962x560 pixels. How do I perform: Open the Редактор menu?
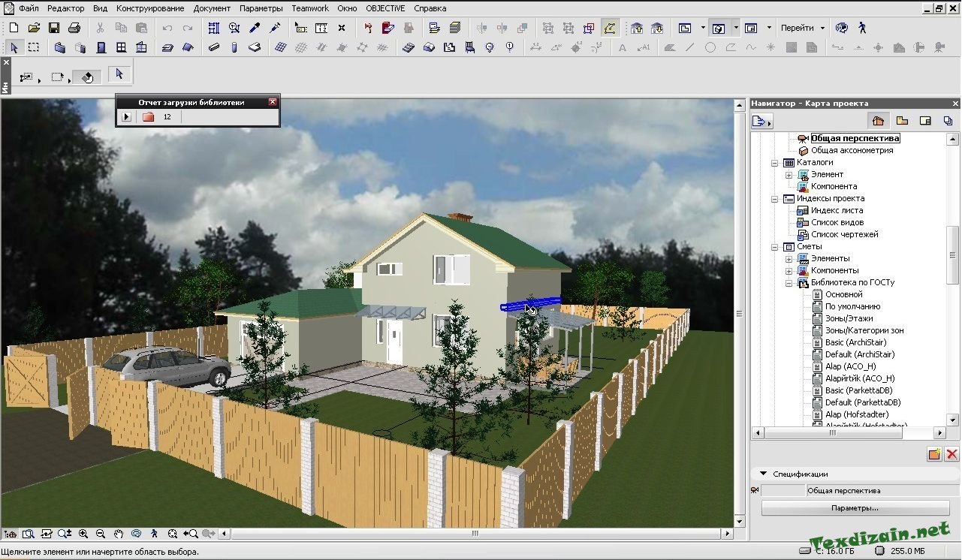(66, 8)
